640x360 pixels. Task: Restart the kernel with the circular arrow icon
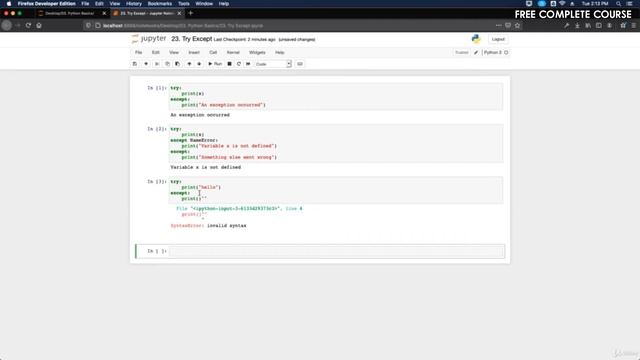(239, 64)
